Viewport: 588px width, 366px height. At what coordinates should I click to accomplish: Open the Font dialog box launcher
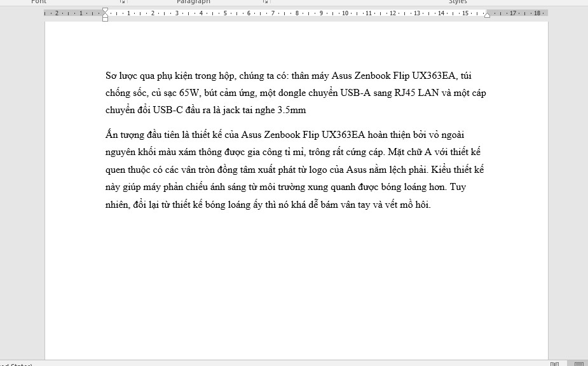122,2
